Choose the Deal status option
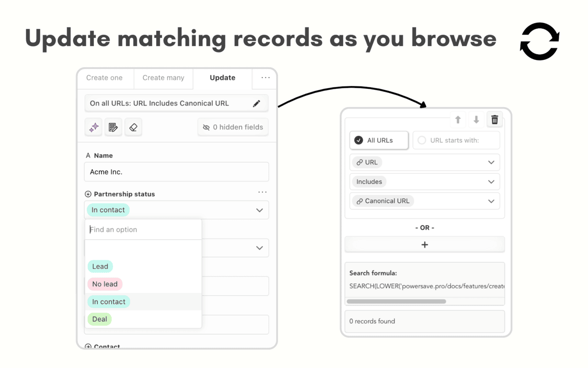 [x=100, y=319]
